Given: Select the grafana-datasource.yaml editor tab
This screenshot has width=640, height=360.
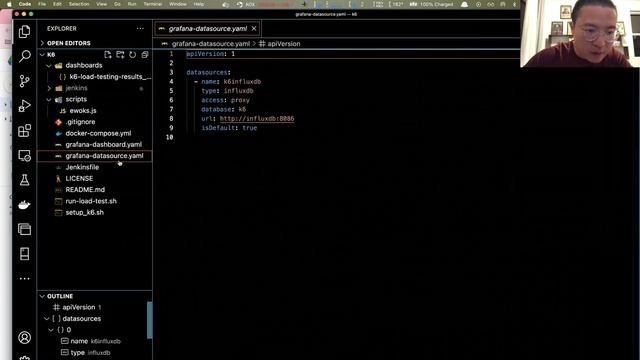Looking at the screenshot, I should [208, 29].
